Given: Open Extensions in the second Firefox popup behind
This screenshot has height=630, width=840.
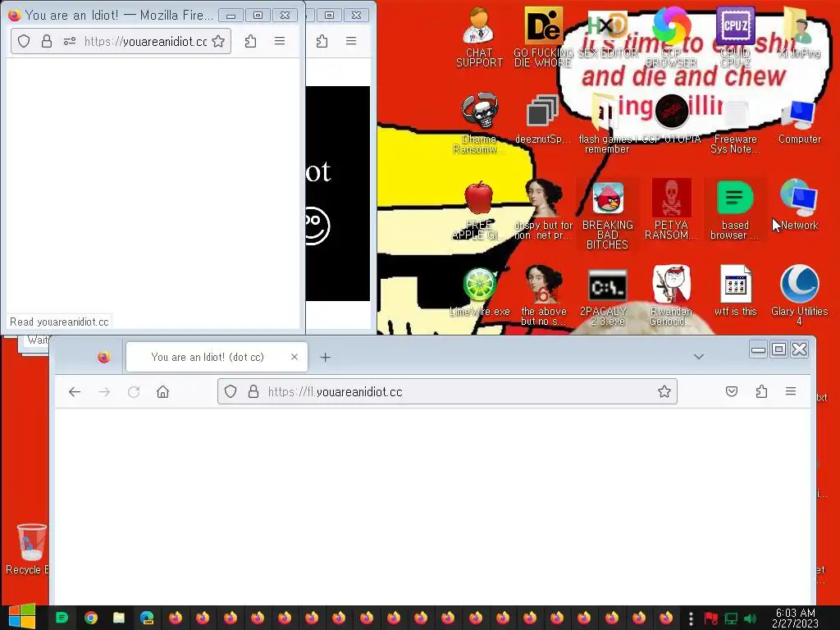Looking at the screenshot, I should pyautogui.click(x=322, y=41).
